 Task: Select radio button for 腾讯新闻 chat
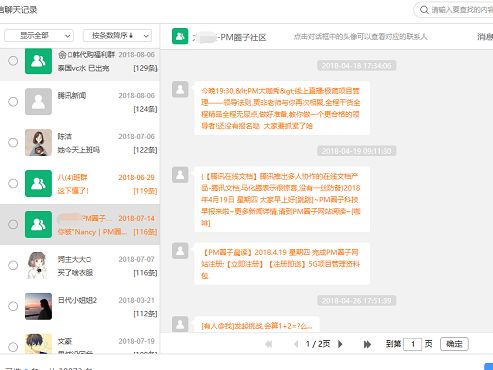(13, 102)
